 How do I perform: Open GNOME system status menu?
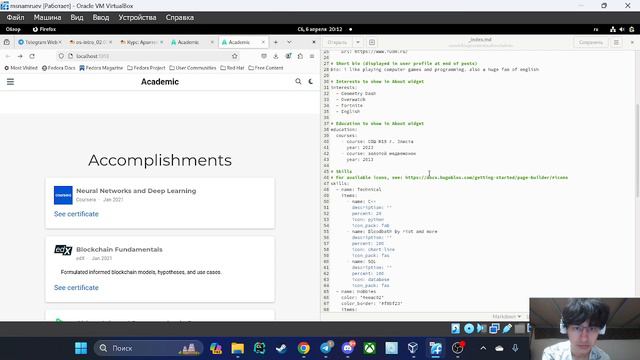coord(622,29)
